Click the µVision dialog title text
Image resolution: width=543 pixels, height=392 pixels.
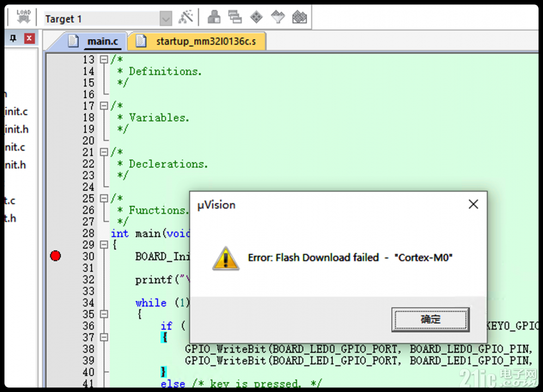coord(216,205)
